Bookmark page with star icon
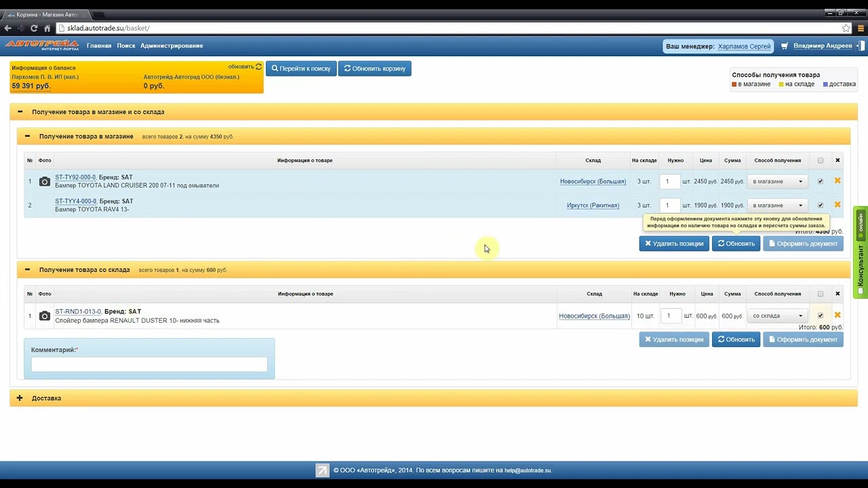Screen dimensions: 868x488 846,28
